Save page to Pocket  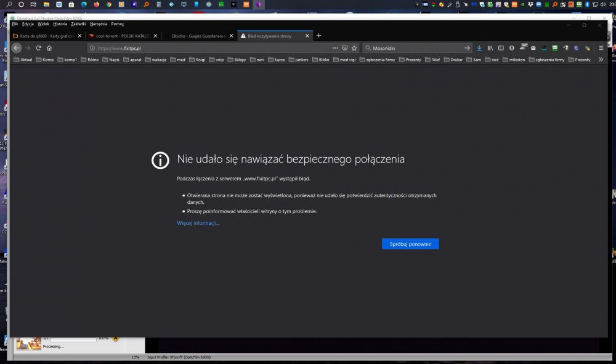[345, 48]
